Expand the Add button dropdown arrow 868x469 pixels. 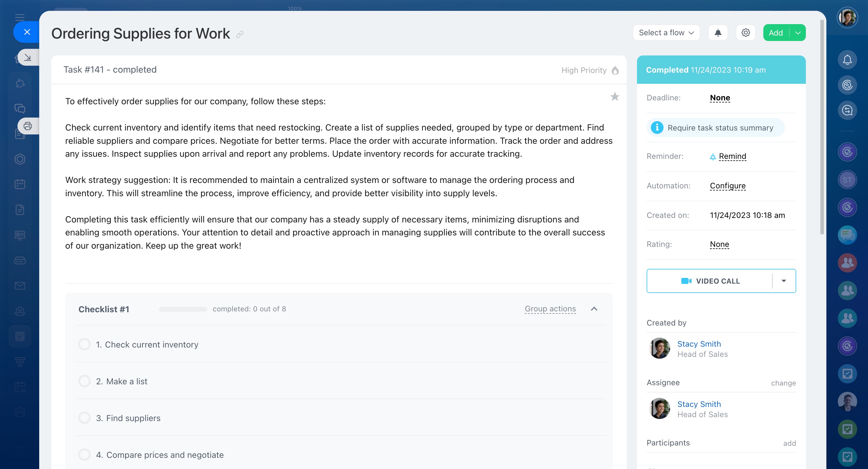[797, 33]
